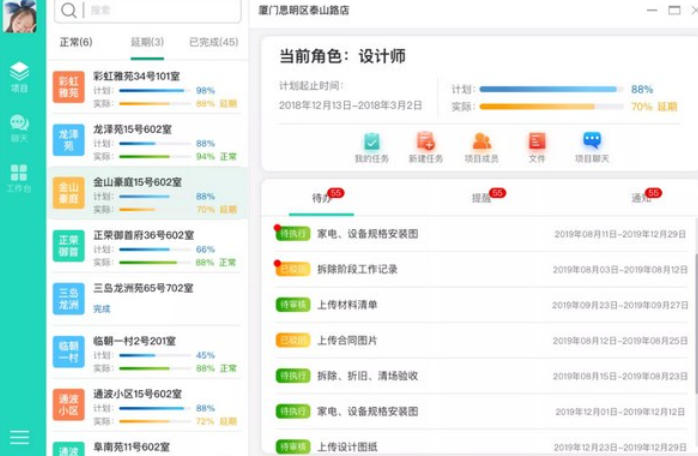Click the user avatar photo

point(21,17)
